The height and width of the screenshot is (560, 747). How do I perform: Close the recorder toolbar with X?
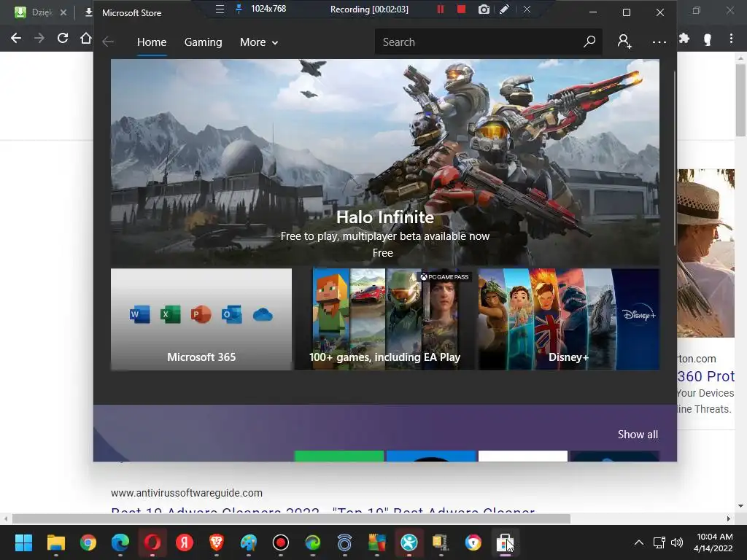527,9
